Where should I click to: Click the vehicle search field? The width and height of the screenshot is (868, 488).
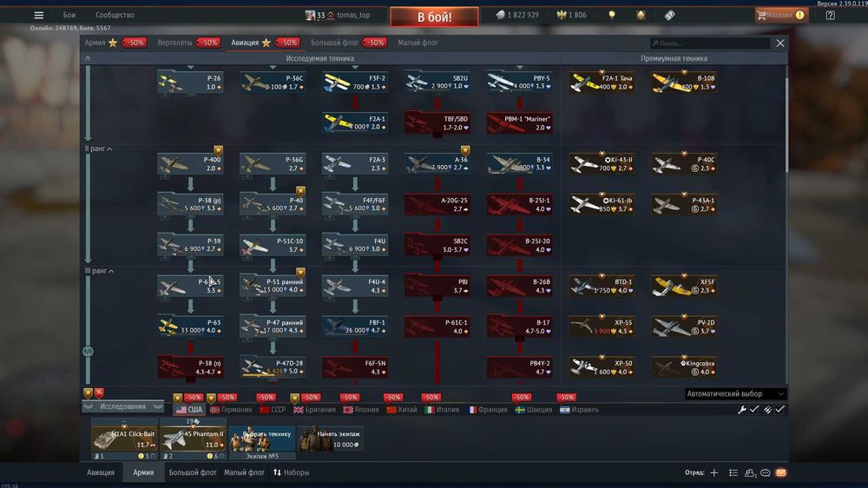coord(710,43)
